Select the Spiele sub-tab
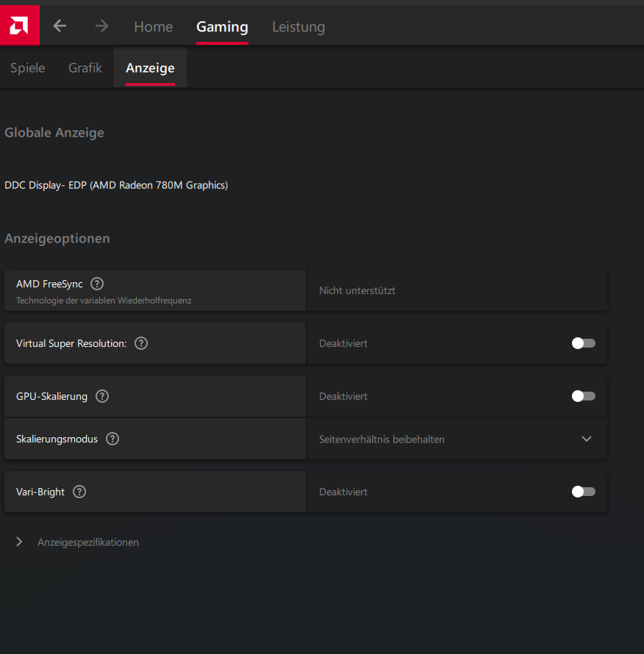Image resolution: width=644 pixels, height=654 pixels. 28,68
